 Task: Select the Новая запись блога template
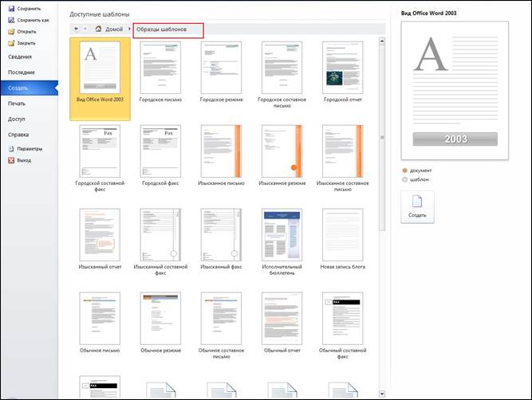coord(343,239)
